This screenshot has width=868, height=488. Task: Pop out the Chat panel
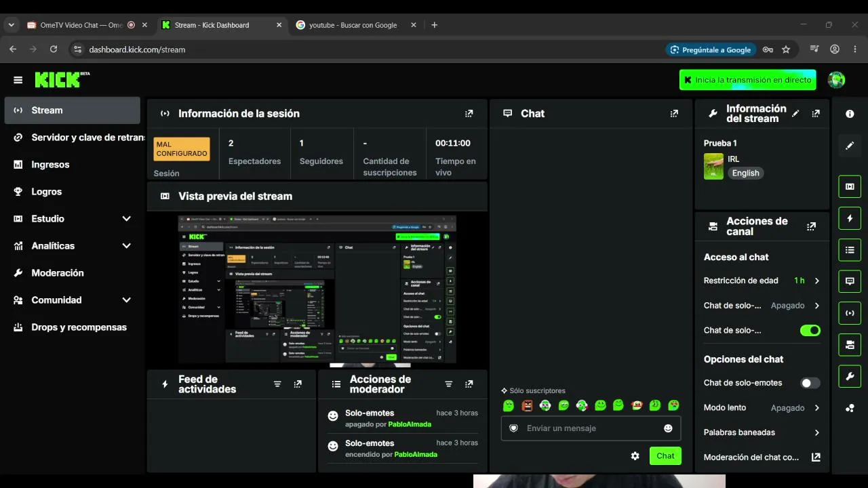click(674, 114)
